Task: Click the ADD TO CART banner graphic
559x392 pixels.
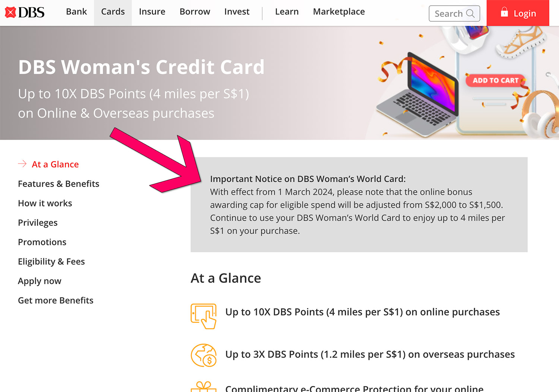Action: pos(495,80)
